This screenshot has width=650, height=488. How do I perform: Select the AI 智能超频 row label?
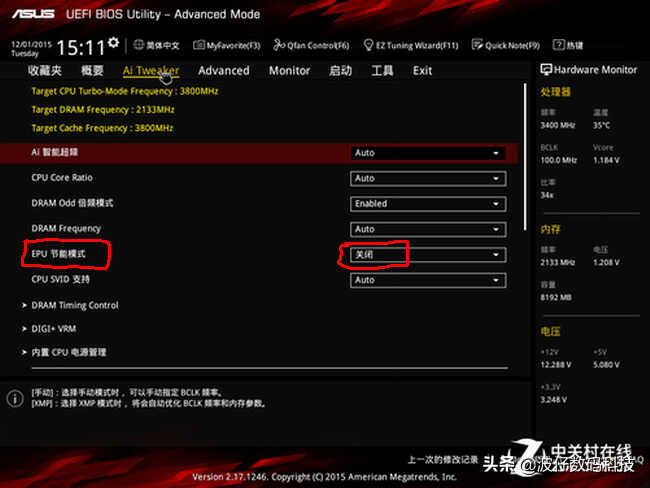coord(54,152)
